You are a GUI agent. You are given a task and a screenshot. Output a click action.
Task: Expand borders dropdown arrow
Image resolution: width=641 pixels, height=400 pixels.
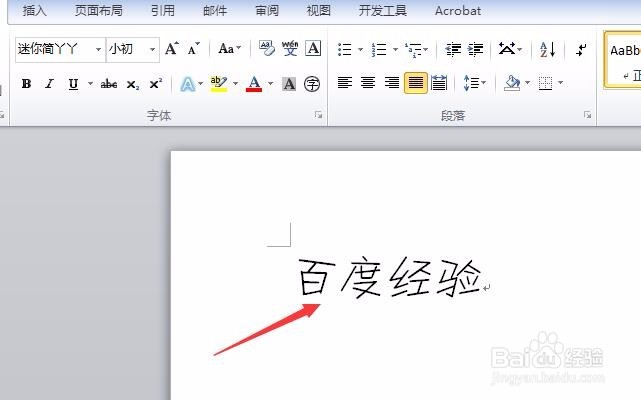pos(561,83)
